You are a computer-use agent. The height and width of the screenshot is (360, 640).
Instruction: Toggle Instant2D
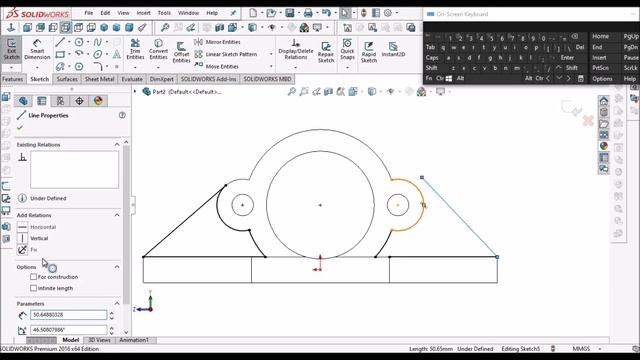[393, 49]
